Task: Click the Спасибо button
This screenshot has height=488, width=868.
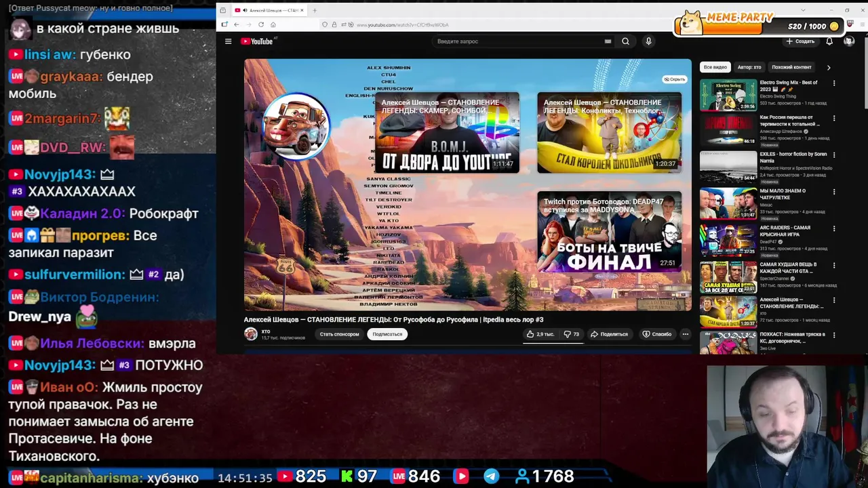Action: [656, 334]
